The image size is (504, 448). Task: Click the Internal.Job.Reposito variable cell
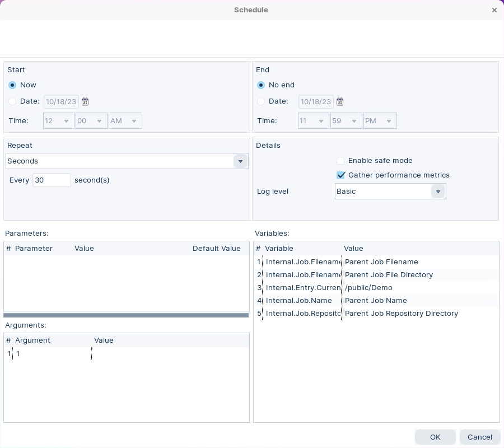[x=302, y=314]
